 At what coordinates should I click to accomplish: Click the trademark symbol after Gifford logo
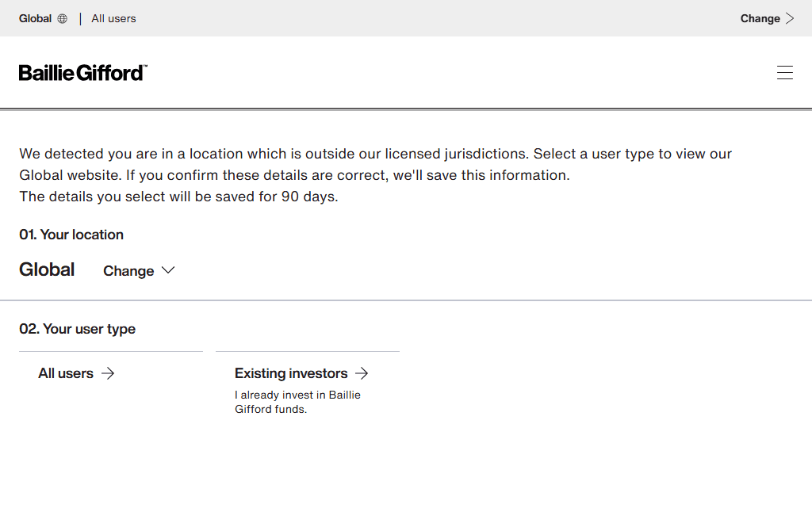(x=145, y=66)
